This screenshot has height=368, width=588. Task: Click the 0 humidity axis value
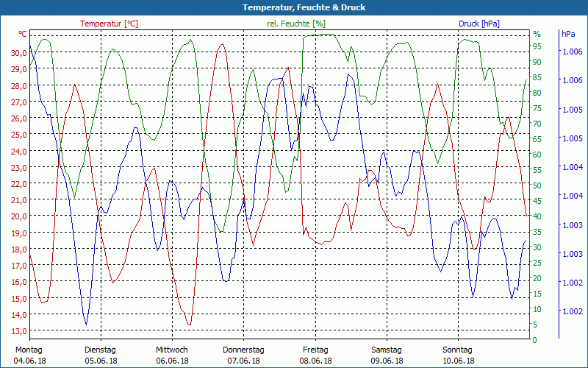point(535,340)
